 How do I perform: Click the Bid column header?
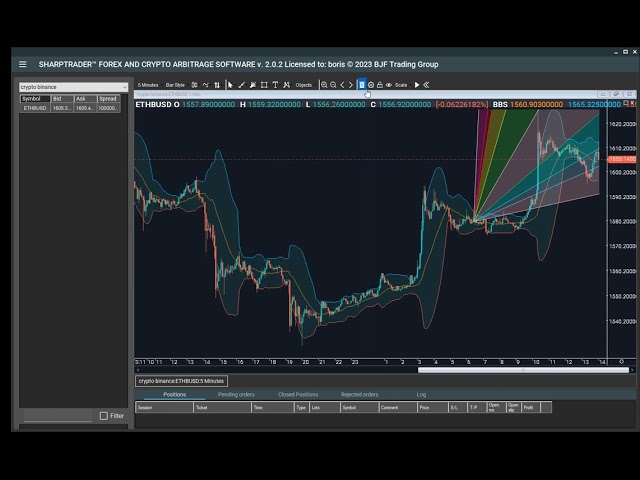tap(62, 99)
